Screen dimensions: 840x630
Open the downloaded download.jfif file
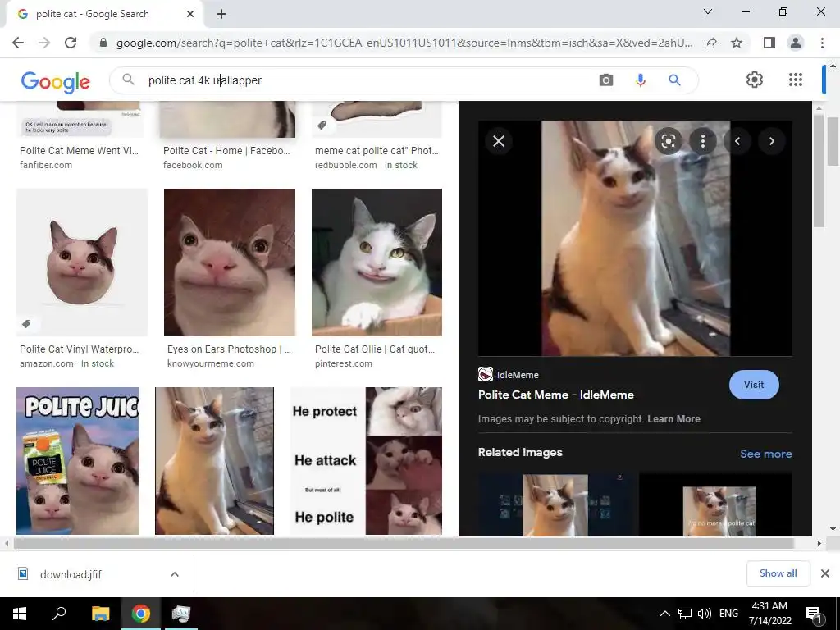point(71,574)
